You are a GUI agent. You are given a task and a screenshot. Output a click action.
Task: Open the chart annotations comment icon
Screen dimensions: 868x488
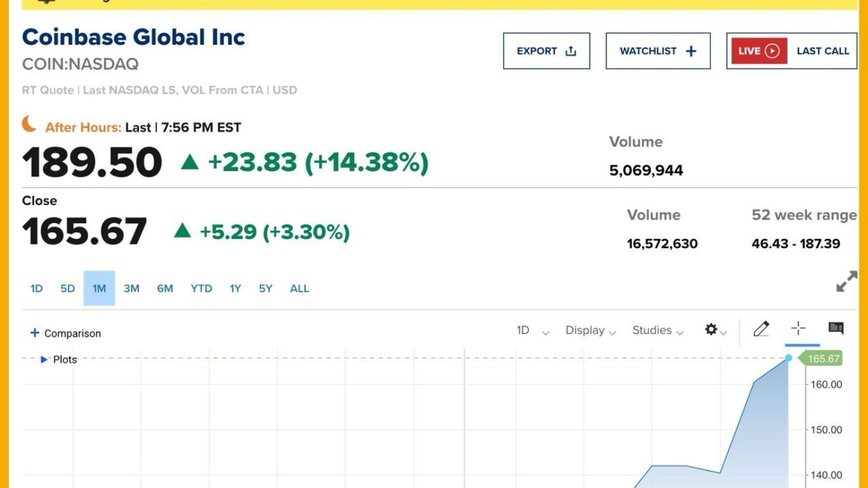pos(836,328)
